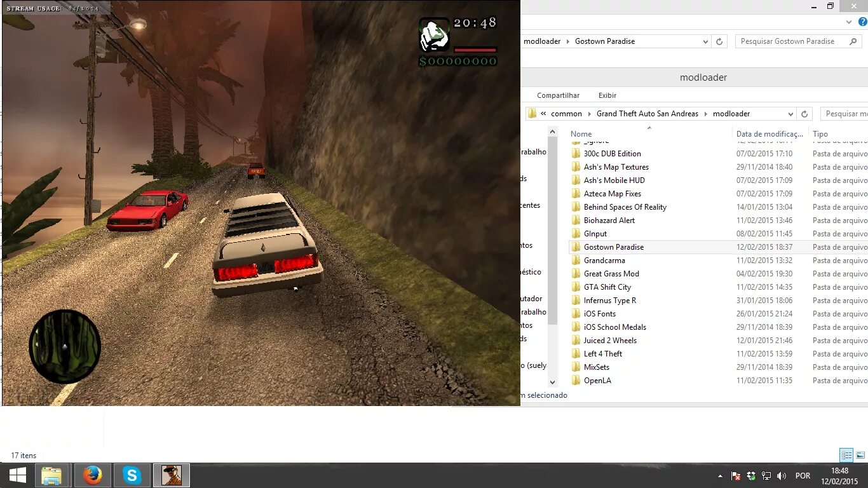Select the Grandcarma folder icon
Viewport: 868px width, 488px height.
576,261
